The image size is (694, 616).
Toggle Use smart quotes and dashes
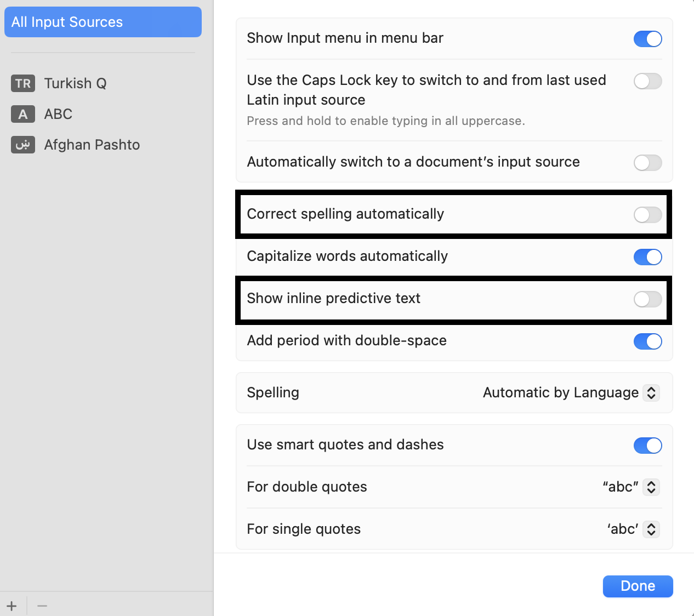pyautogui.click(x=647, y=446)
